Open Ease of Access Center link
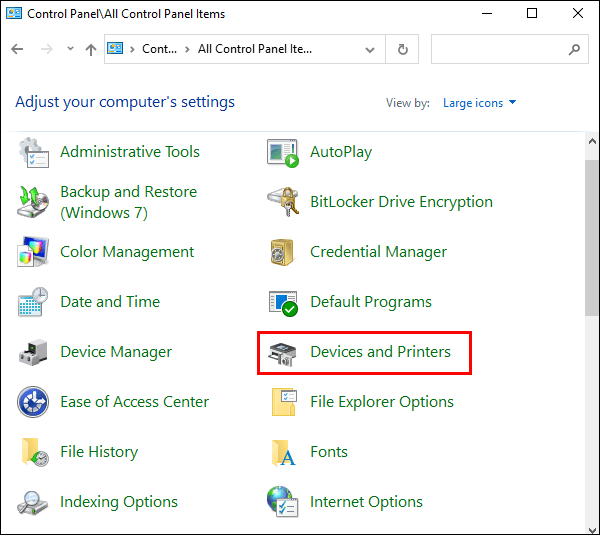This screenshot has height=535, width=600. click(135, 402)
